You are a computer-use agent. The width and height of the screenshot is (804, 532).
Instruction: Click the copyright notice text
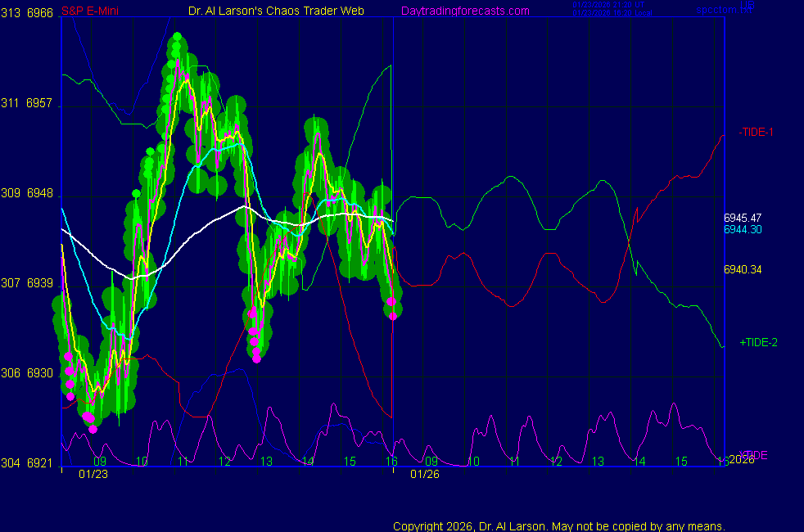click(x=558, y=525)
